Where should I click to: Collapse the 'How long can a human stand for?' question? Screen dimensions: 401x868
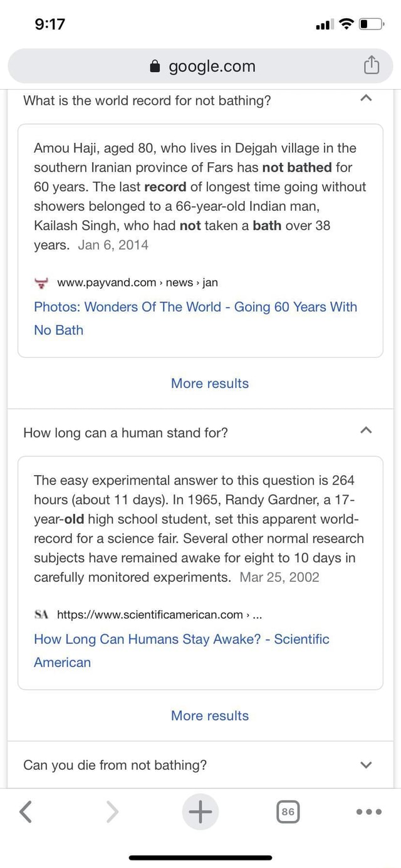tap(367, 431)
